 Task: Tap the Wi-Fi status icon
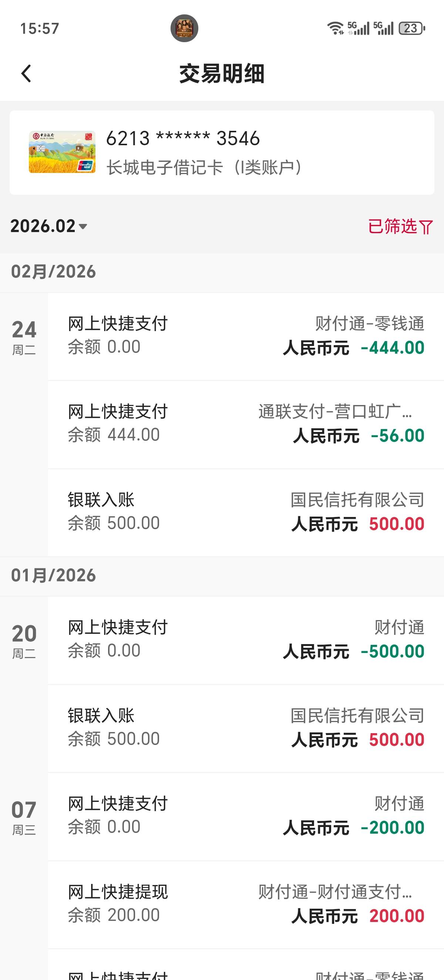(x=336, y=28)
